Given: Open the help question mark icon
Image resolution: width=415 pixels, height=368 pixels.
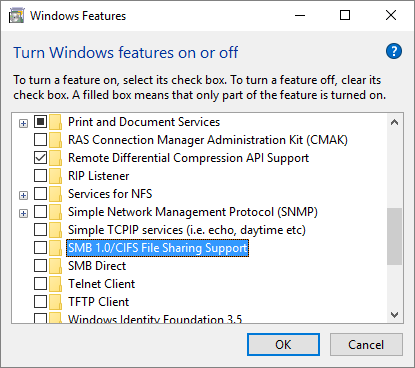Looking at the screenshot, I should tap(394, 51).
